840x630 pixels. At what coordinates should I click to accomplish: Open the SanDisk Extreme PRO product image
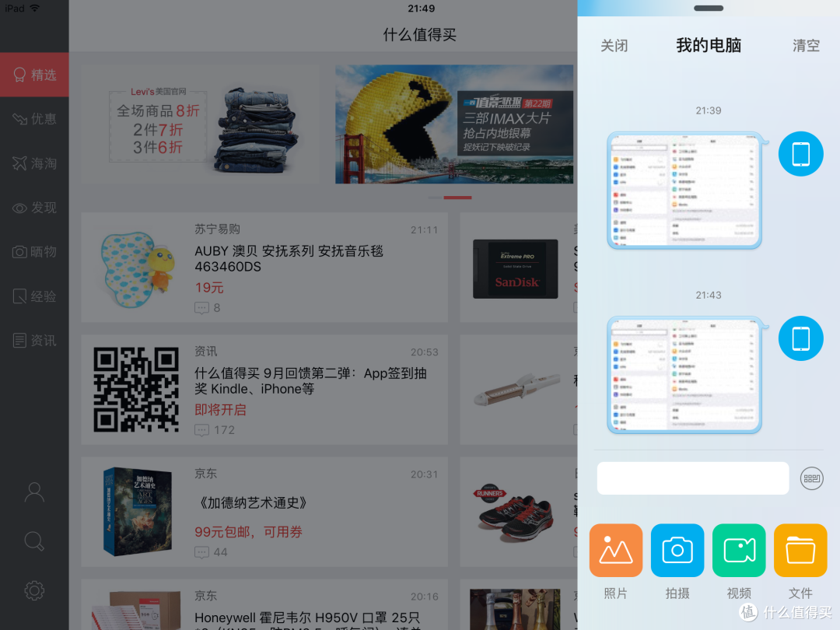click(x=516, y=269)
